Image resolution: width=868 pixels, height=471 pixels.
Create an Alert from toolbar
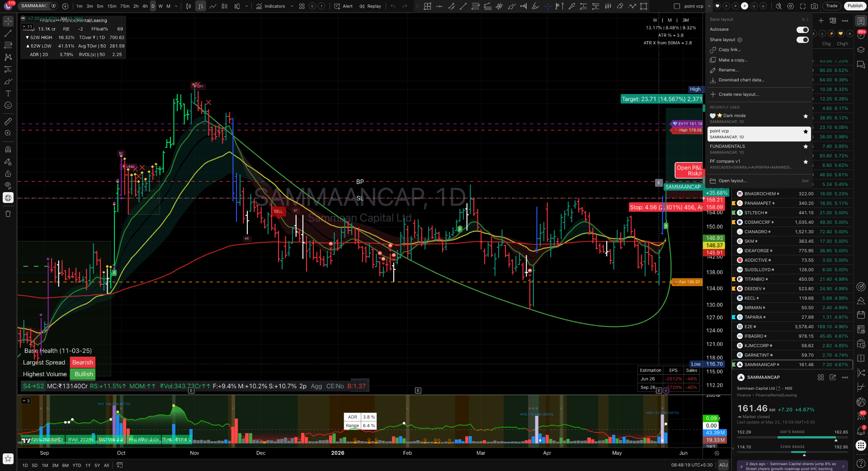pos(344,6)
